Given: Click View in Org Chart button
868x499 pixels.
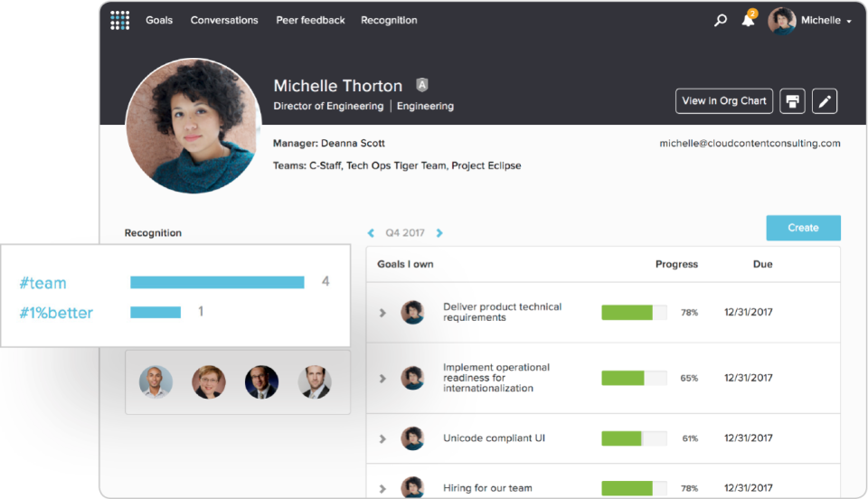Looking at the screenshot, I should (723, 101).
